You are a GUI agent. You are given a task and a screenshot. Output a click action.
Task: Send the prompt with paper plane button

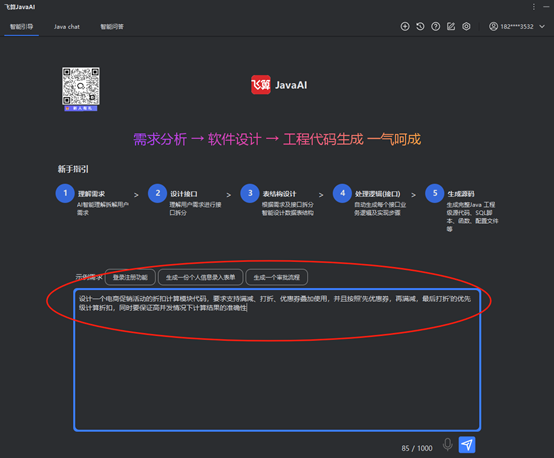467,445
